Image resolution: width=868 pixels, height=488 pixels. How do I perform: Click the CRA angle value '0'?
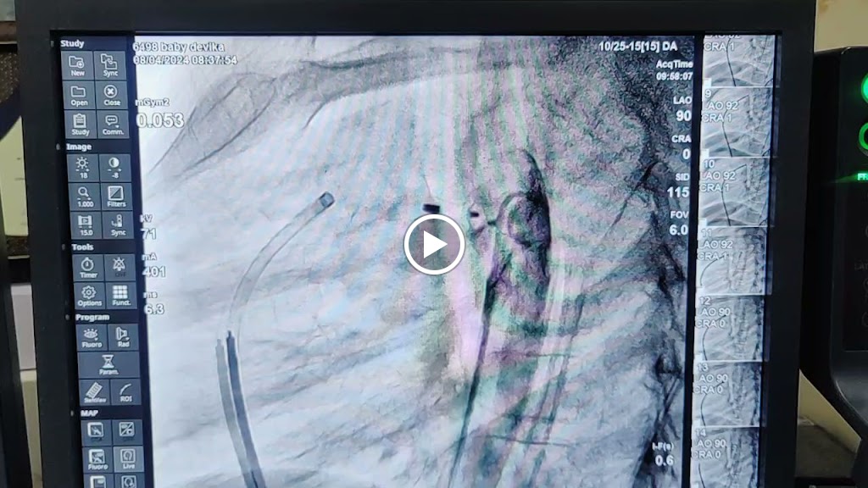click(x=687, y=154)
